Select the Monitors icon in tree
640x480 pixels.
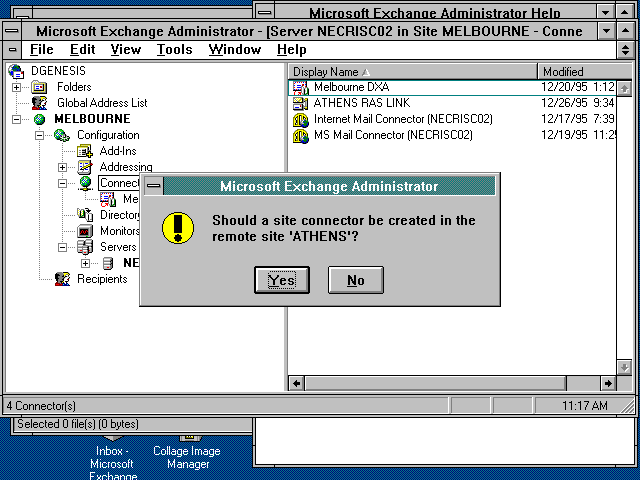pos(85,231)
